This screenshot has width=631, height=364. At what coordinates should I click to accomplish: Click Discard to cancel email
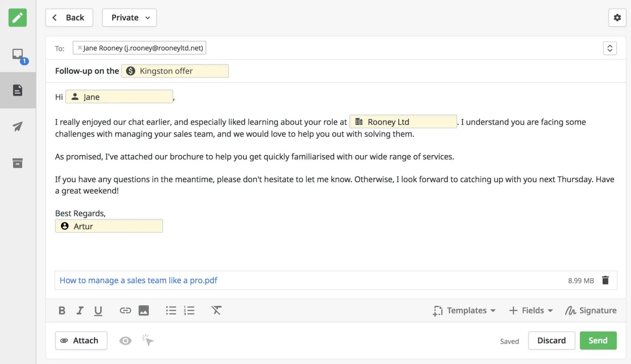coord(551,340)
